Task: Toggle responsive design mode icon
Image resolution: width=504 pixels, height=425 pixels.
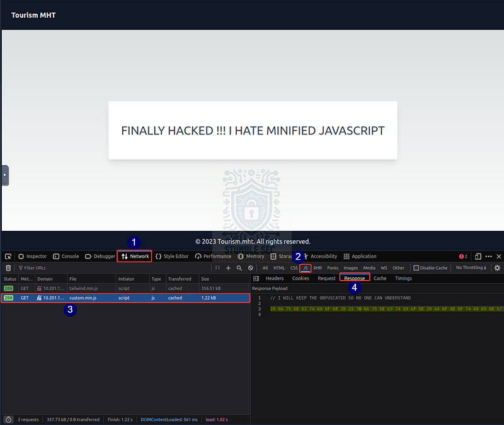Action: [478, 257]
